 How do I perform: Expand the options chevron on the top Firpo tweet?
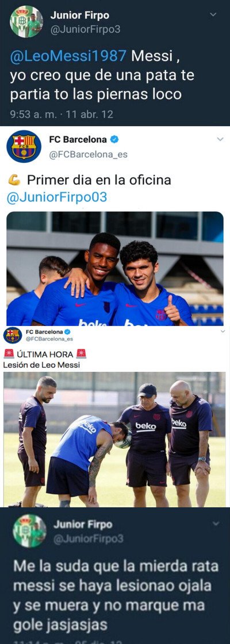click(x=213, y=14)
